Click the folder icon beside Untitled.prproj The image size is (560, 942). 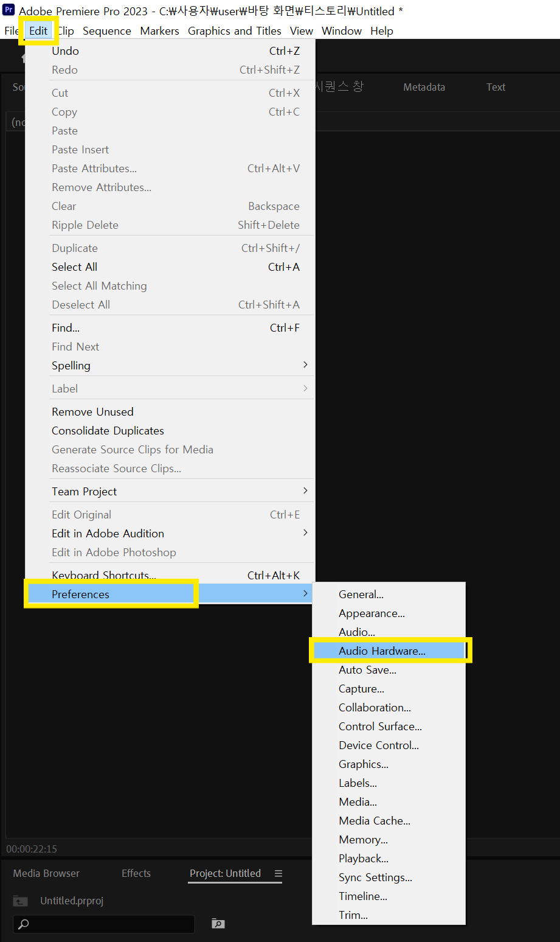click(21, 901)
